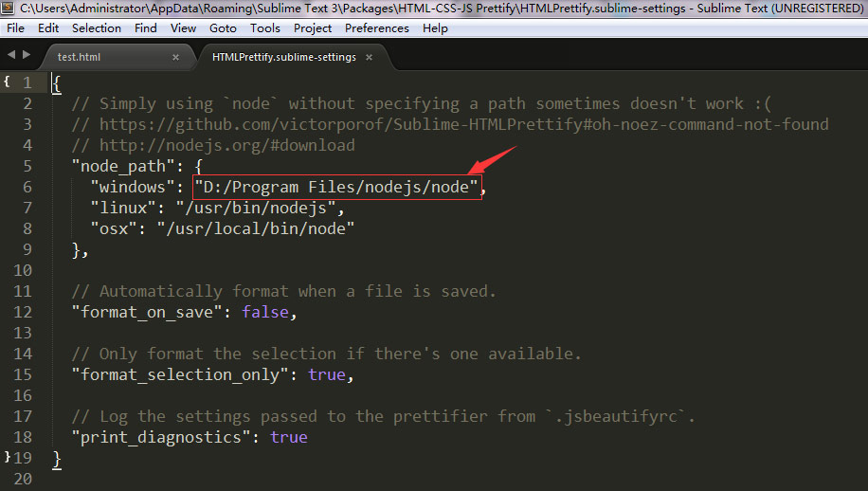The height and width of the screenshot is (491, 868).
Task: Click the closing brace on line 9
Action: coord(76,250)
